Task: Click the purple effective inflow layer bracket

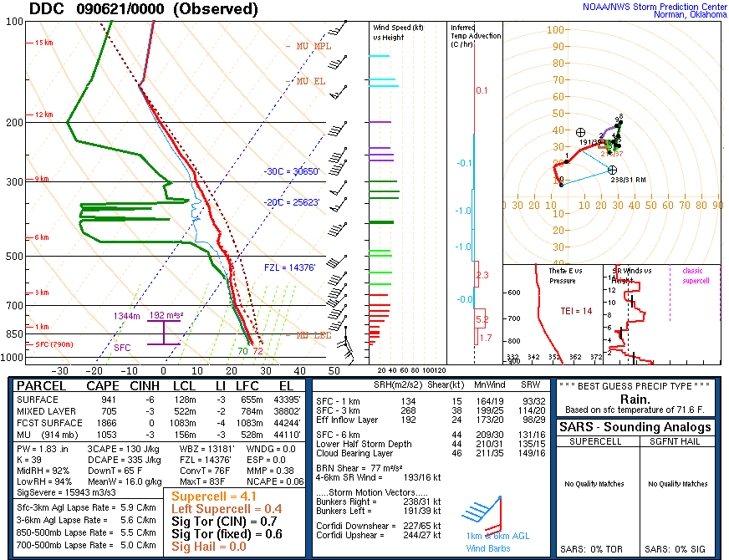Action: pos(164,333)
